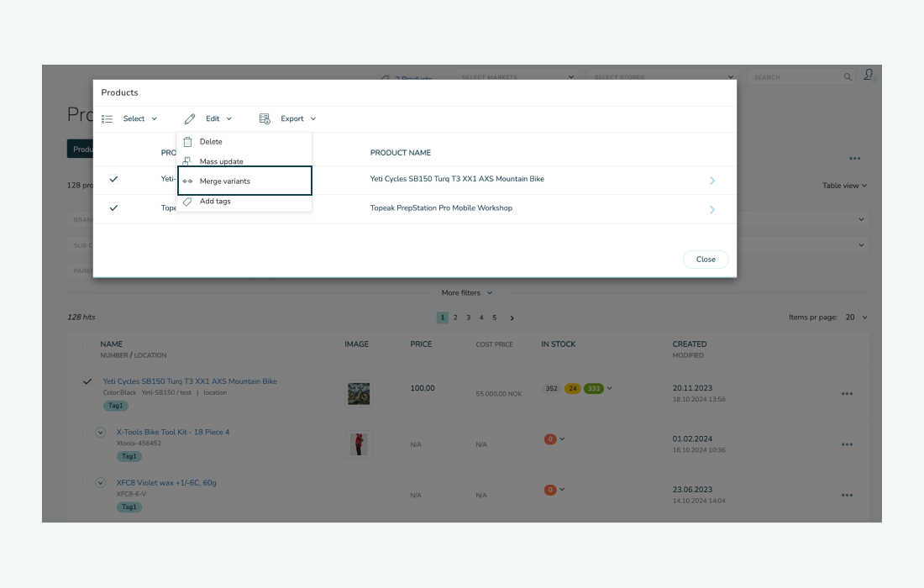The width and height of the screenshot is (924, 588).
Task: Click the Export icon in the dialog toolbar
Action: pyautogui.click(x=263, y=118)
